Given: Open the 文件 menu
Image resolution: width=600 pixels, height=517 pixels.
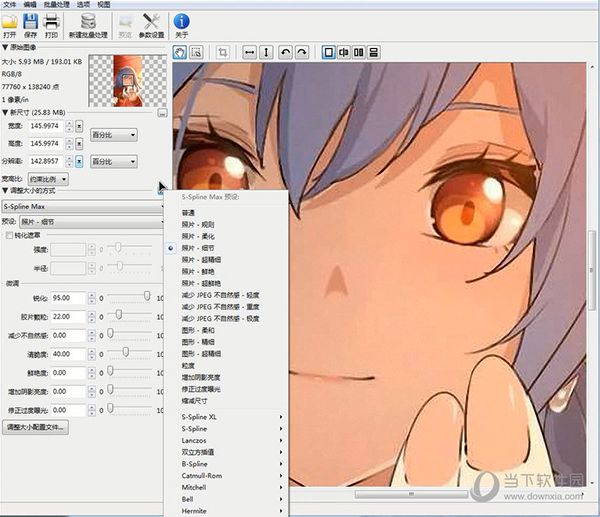Looking at the screenshot, I should (x=10, y=5).
